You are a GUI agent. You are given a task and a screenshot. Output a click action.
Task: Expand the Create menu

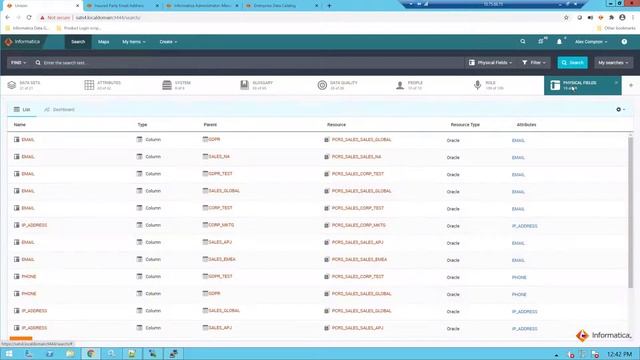[x=168, y=42]
